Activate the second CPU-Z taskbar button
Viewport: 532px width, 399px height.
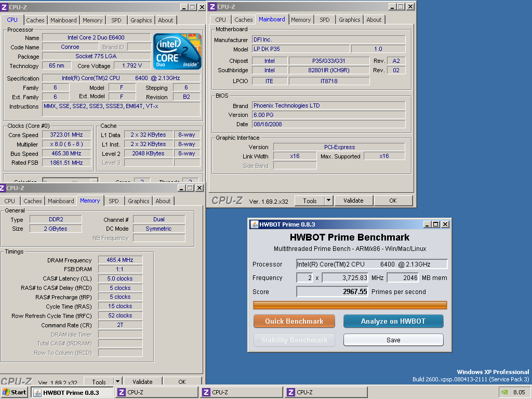[x=242, y=392]
